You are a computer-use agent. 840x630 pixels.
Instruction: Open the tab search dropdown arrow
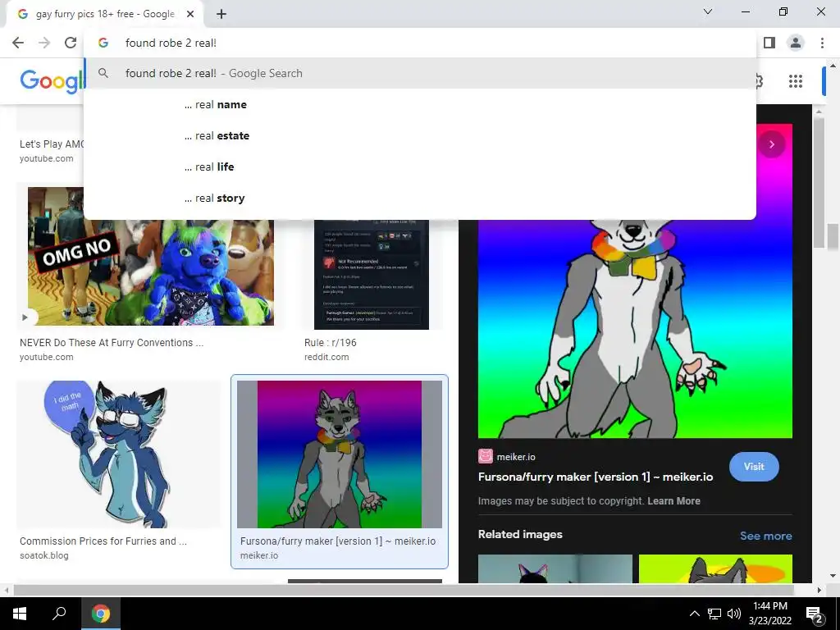point(708,11)
